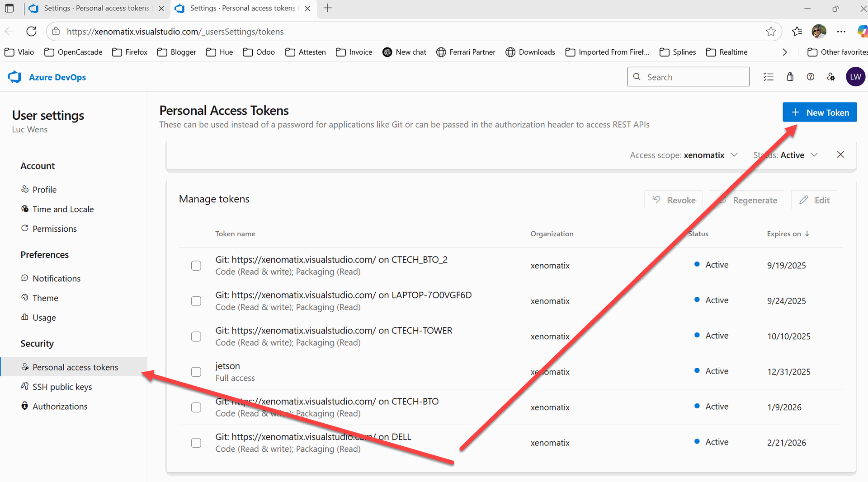
Task: Open the Marketplace shopping bag icon
Action: point(790,77)
